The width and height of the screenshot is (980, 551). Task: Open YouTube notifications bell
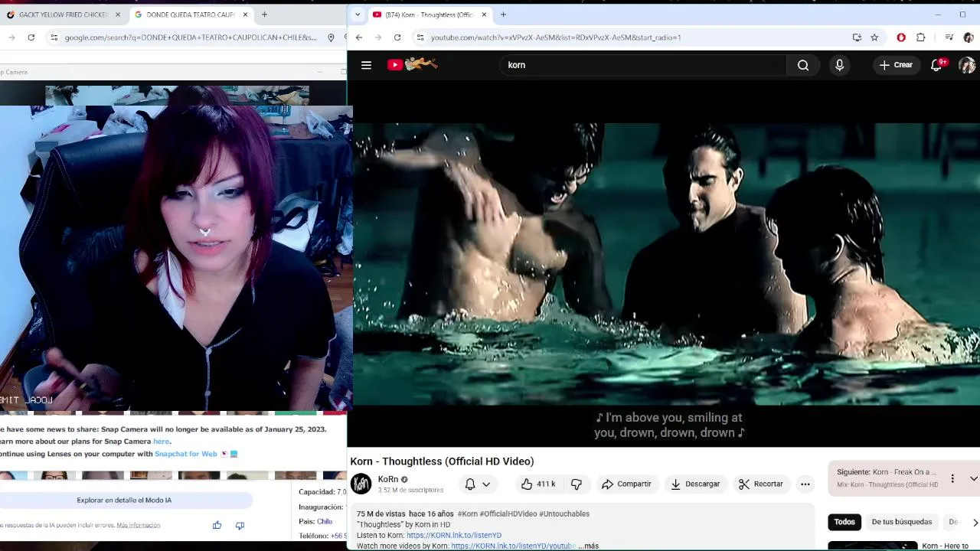tap(936, 65)
